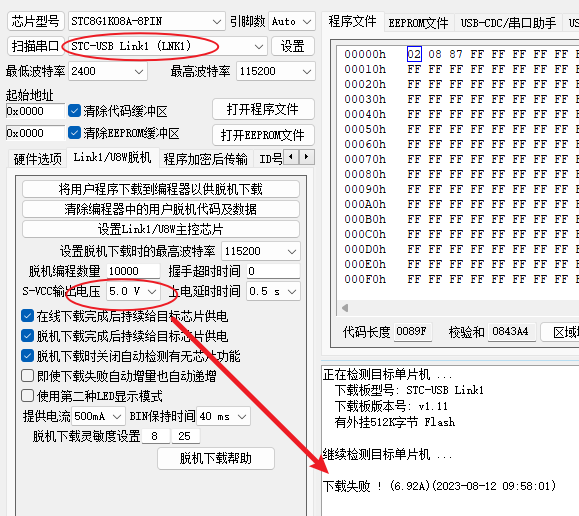Image resolution: width=579 pixels, height=516 pixels.
Task: Open the offline download max baud rate dropdown
Action: [x=261, y=251]
